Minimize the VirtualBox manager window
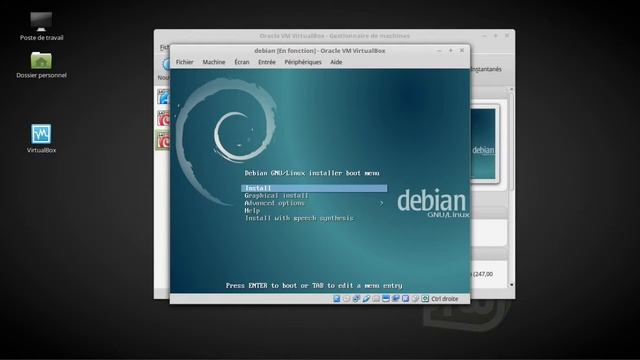The height and width of the screenshot is (360, 640). tap(484, 36)
